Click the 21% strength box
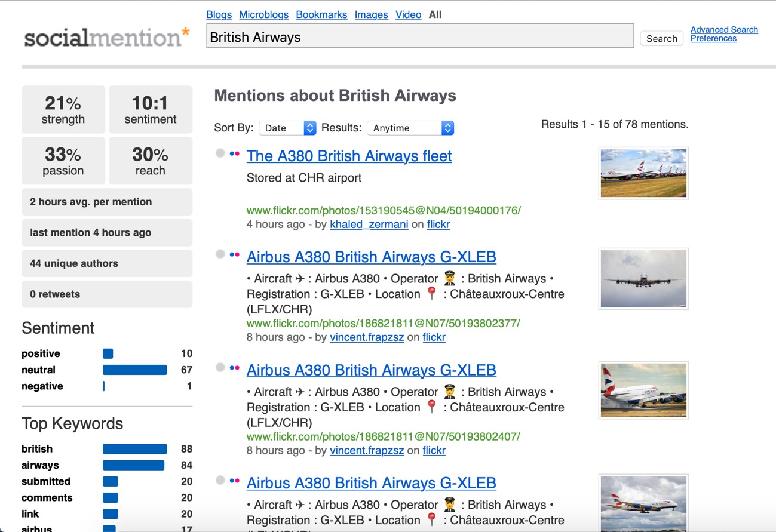 [x=63, y=109]
